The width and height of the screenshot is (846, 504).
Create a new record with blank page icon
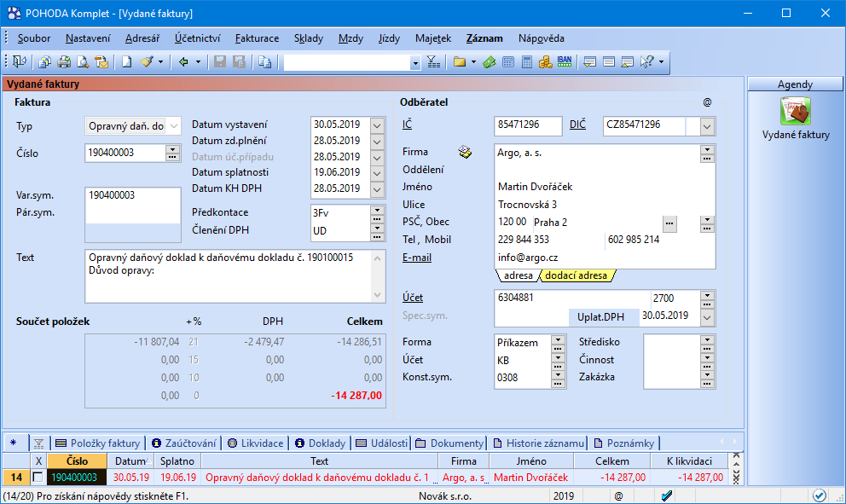127,62
